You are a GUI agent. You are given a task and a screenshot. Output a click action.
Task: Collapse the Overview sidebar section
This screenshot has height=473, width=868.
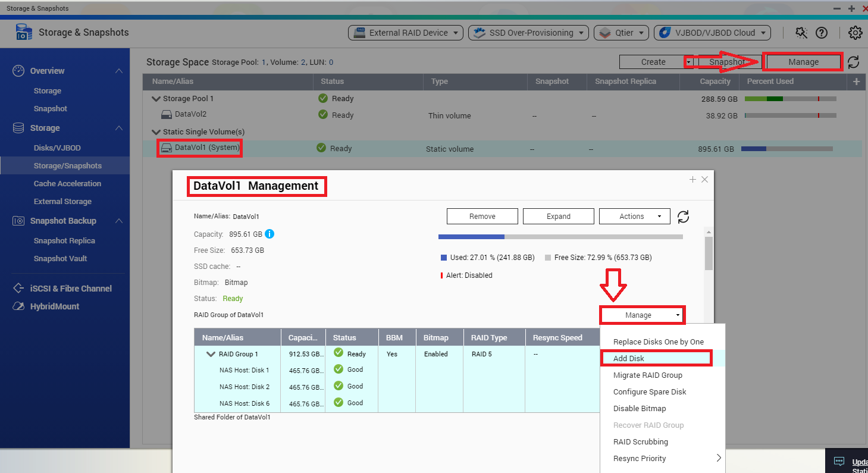[x=119, y=71]
